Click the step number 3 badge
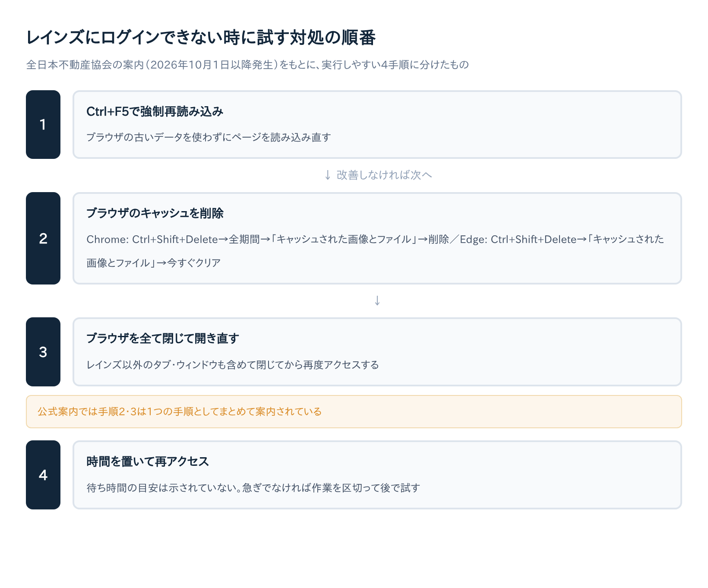Screen dimensions: 708x588 click(43, 352)
